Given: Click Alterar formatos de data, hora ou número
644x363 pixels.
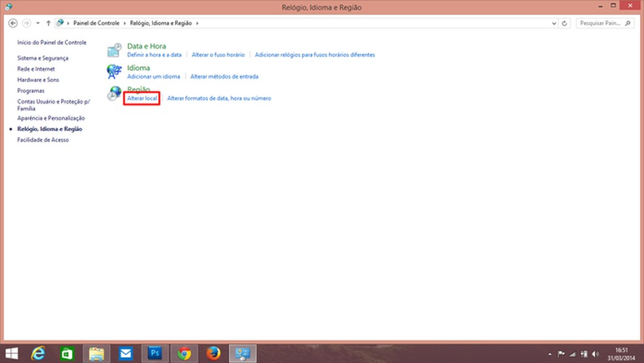Looking at the screenshot, I should pos(219,98).
